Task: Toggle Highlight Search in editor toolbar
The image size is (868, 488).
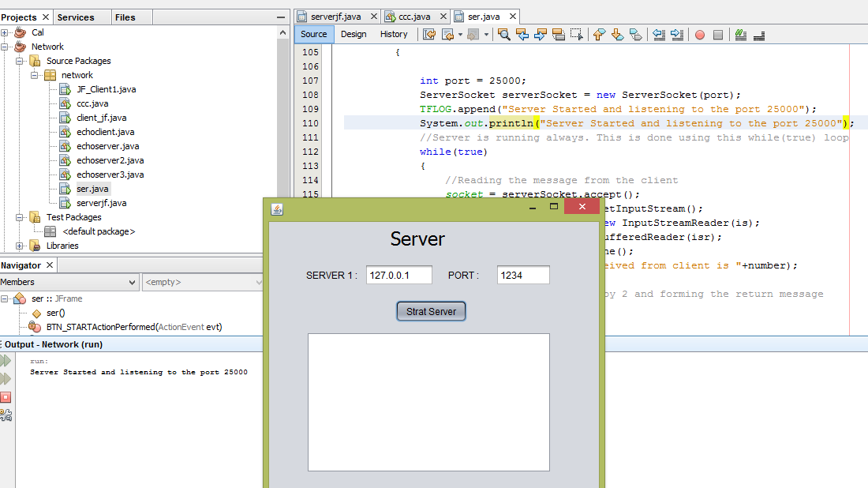Action: (559, 34)
